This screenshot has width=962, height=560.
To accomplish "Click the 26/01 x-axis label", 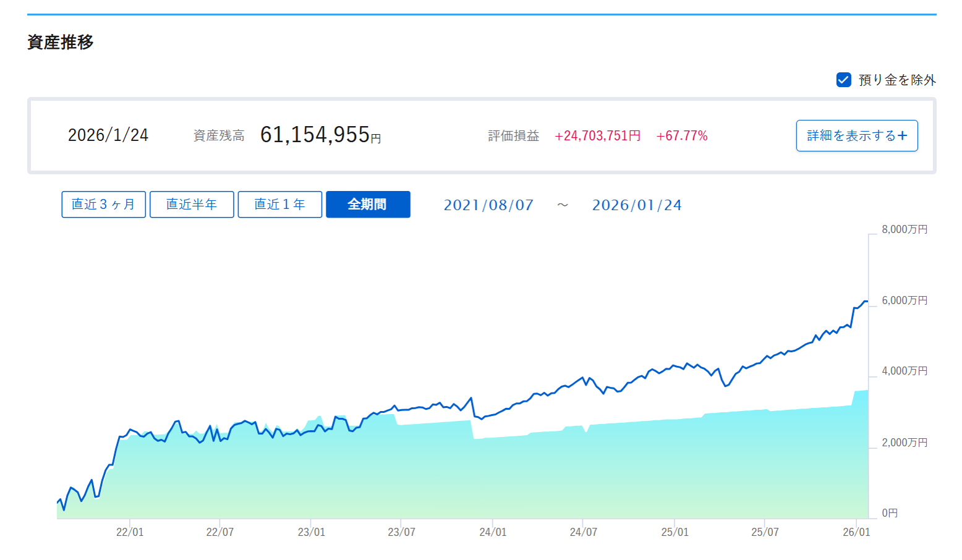I will [x=856, y=532].
